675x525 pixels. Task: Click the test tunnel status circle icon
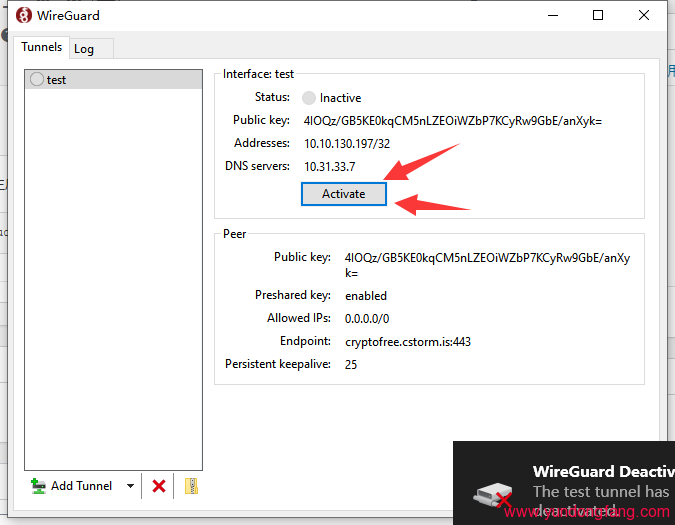click(37, 79)
